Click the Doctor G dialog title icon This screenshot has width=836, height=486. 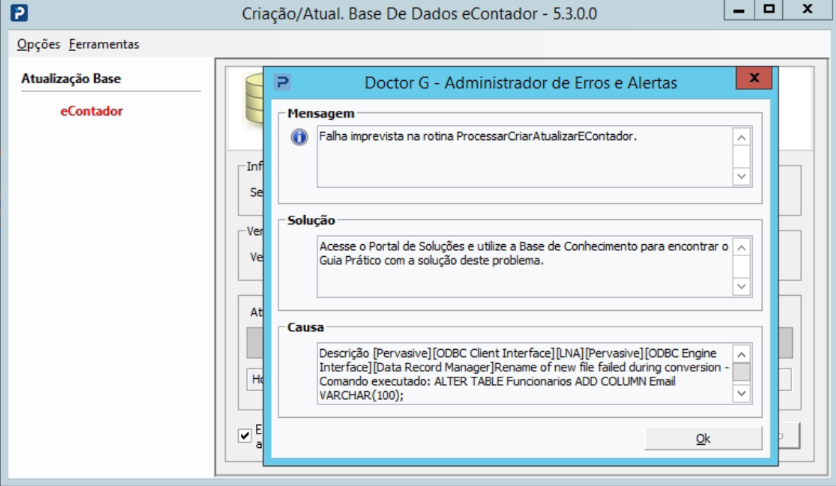pyautogui.click(x=282, y=83)
